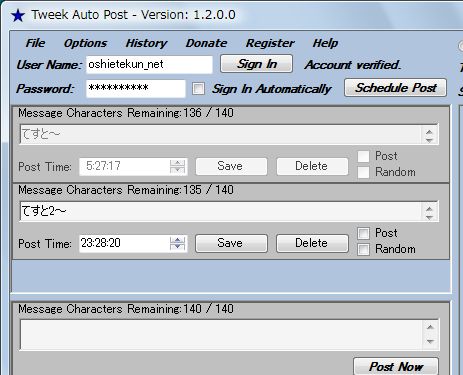Click the greyed message box containing てすと〜
The image size is (463, 375).
[220, 134]
